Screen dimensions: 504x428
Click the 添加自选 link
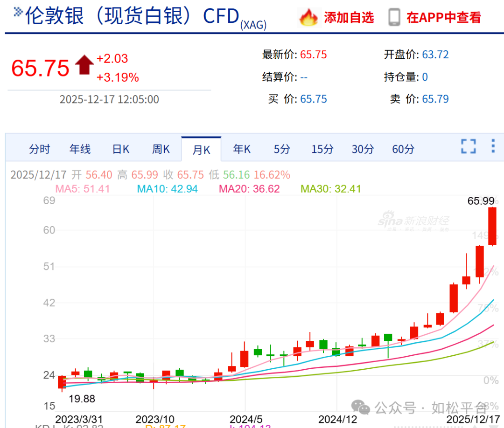(348, 18)
